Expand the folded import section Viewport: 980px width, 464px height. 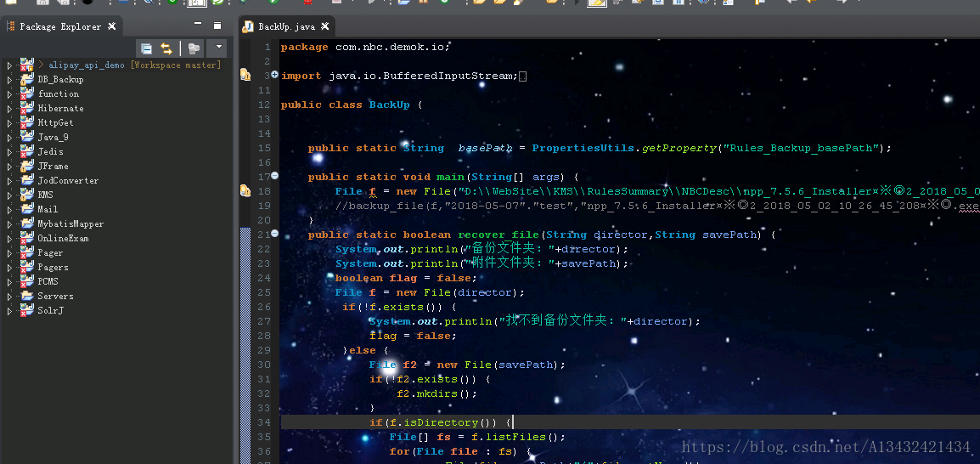coord(274,76)
